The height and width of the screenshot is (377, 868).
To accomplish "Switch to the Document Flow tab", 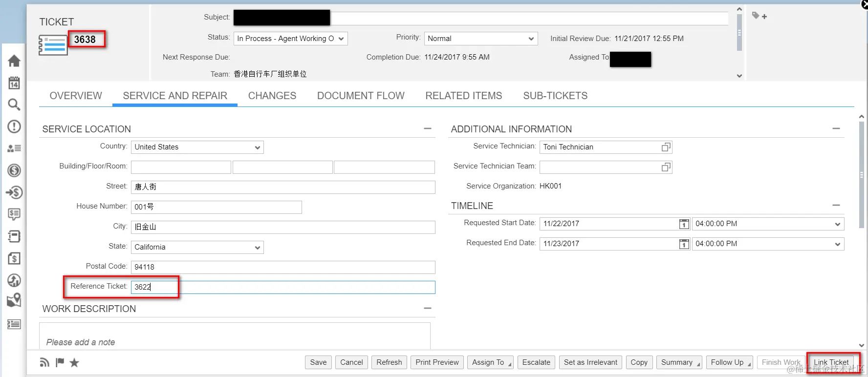I will coord(361,96).
